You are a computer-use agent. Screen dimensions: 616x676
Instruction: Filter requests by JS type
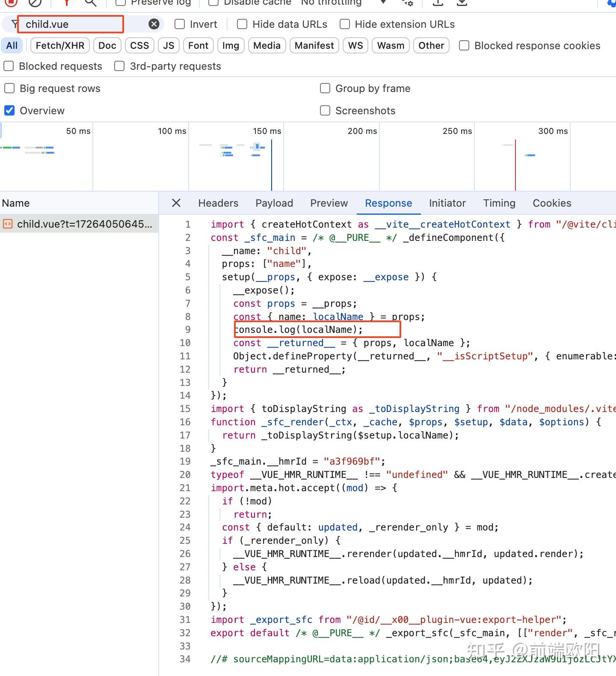169,46
